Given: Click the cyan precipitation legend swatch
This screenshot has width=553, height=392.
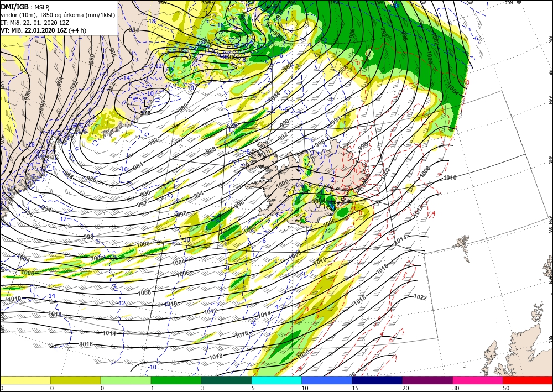Looking at the screenshot, I should pyautogui.click(x=276, y=380).
